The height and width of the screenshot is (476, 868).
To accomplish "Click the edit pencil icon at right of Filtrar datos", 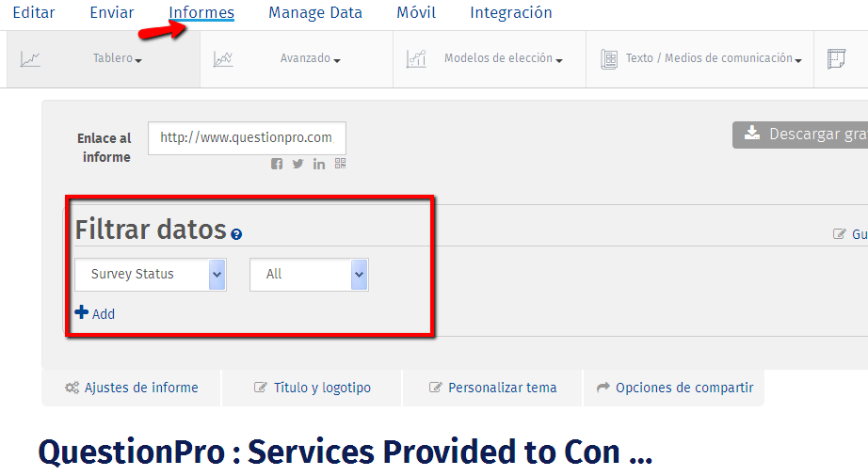I will [x=839, y=234].
